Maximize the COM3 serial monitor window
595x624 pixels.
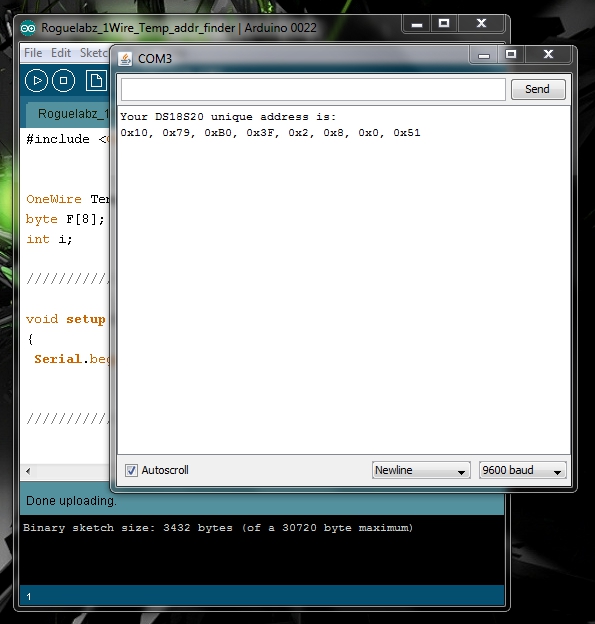point(511,55)
